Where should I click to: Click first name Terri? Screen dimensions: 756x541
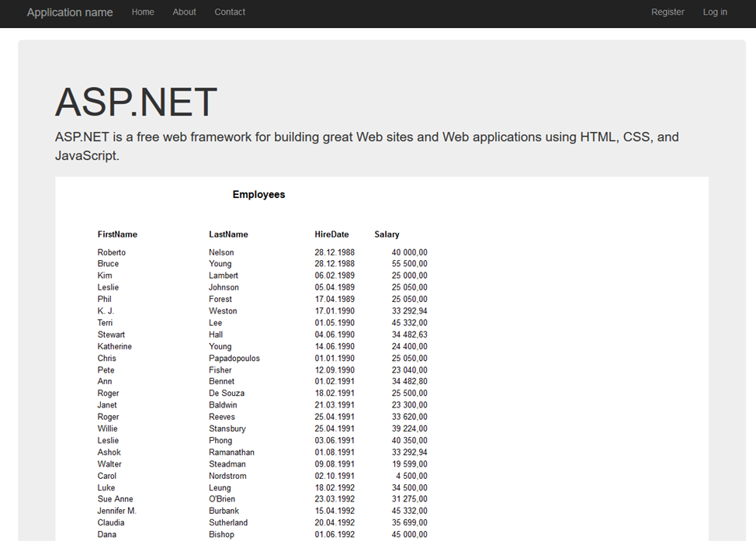tap(105, 323)
